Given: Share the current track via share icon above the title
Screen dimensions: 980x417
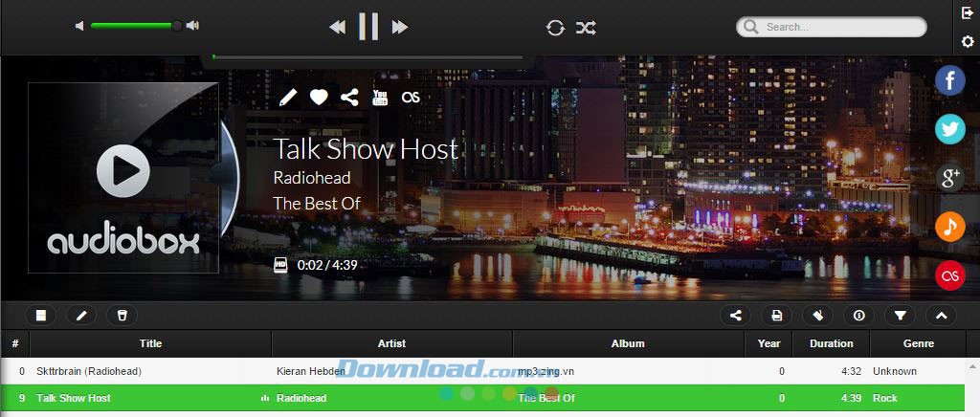Looking at the screenshot, I should click(349, 98).
